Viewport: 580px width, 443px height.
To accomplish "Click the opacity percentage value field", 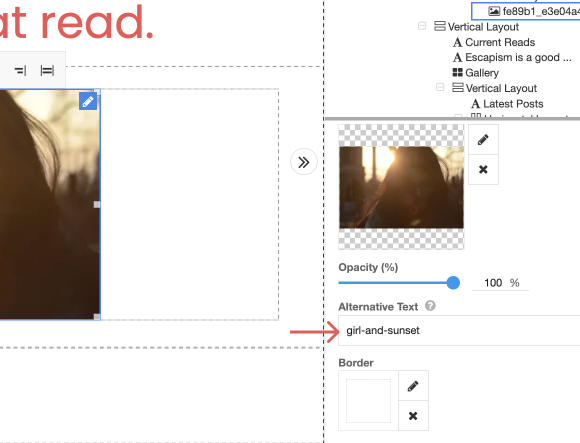I will (x=493, y=283).
